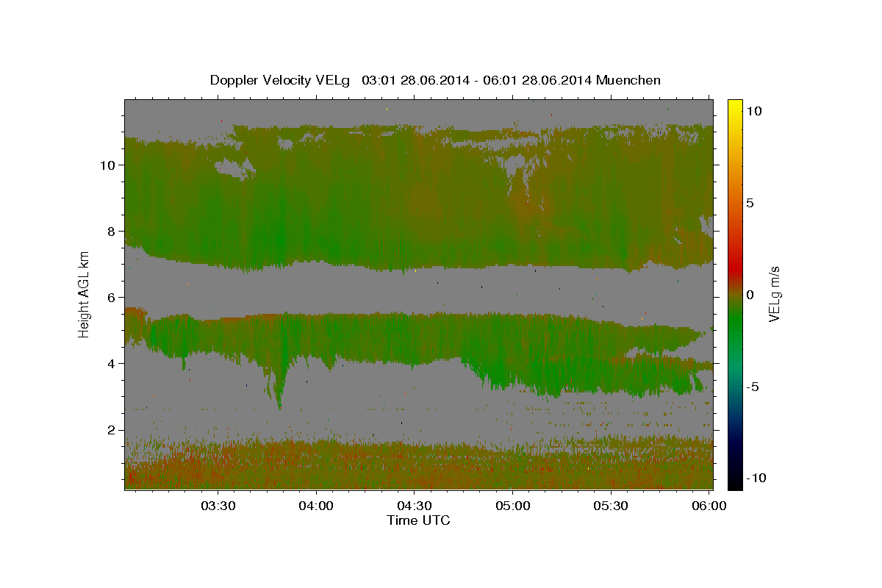Click the colorbar value -5

pyautogui.click(x=753, y=387)
